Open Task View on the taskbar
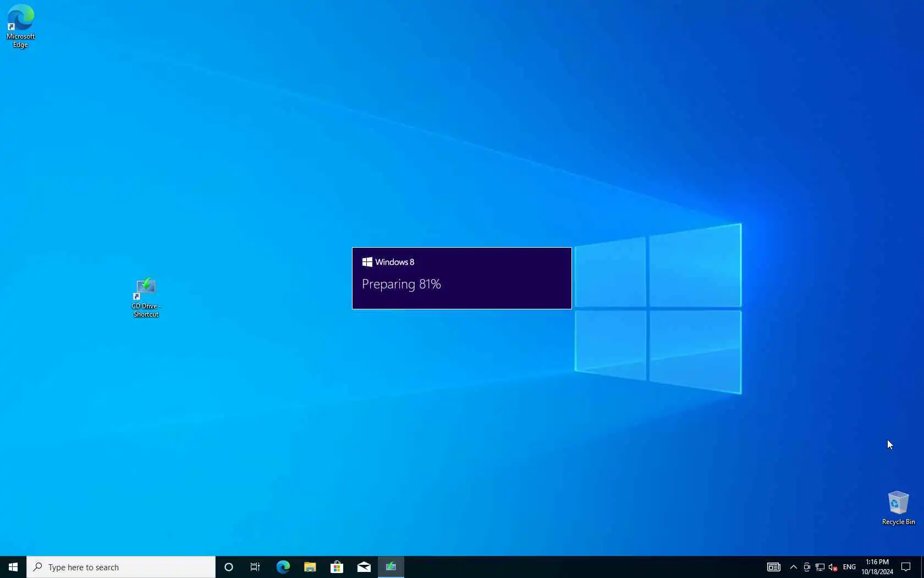924x578 pixels. [x=255, y=567]
